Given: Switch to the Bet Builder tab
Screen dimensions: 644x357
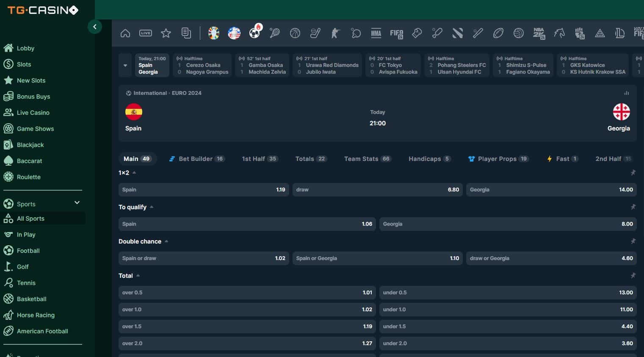Looking at the screenshot, I should click(196, 159).
